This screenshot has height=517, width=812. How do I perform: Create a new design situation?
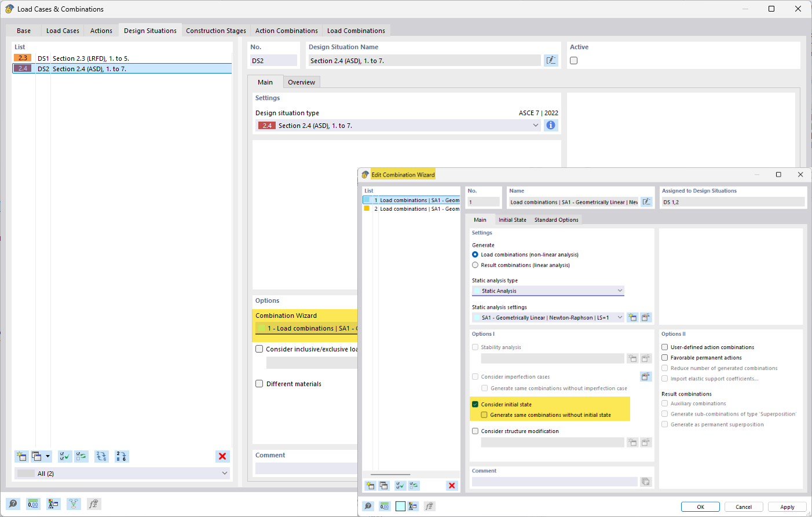pyautogui.click(x=21, y=456)
